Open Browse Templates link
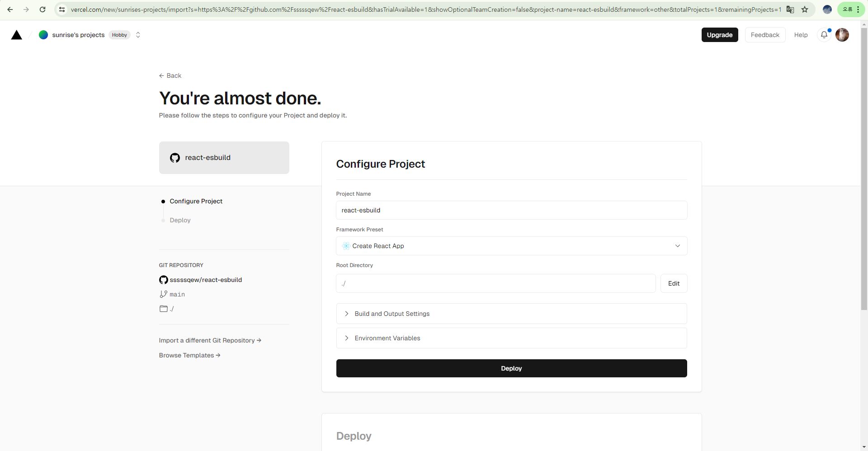868x451 pixels. coord(189,355)
